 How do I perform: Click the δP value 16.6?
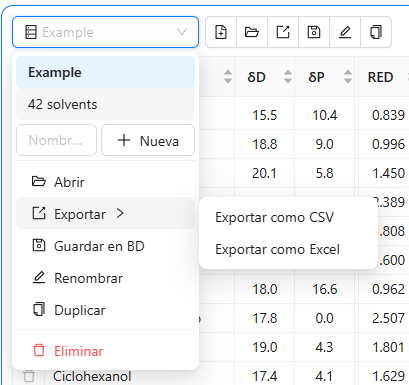(x=325, y=289)
